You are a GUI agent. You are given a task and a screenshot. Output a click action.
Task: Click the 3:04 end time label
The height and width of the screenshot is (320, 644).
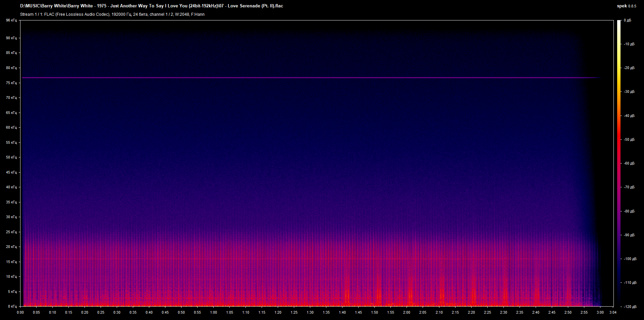(613, 312)
